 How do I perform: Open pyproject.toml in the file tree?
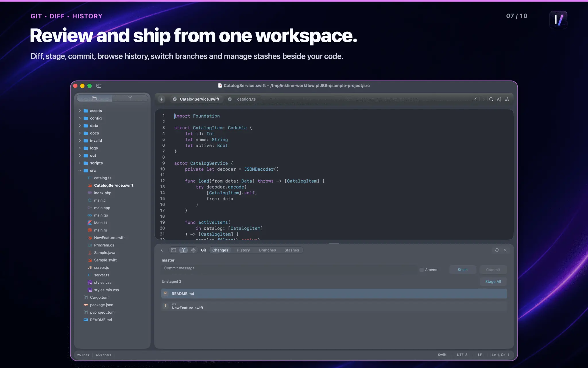[x=103, y=313]
